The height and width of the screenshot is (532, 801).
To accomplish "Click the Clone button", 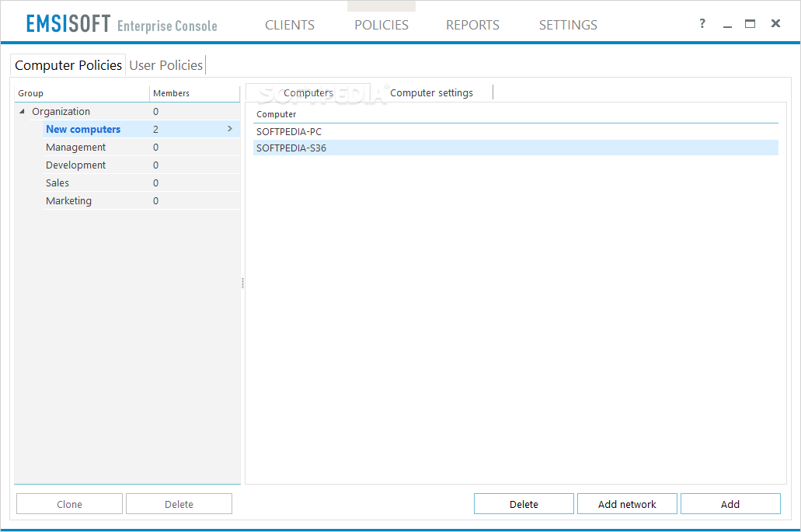I will tap(69, 504).
